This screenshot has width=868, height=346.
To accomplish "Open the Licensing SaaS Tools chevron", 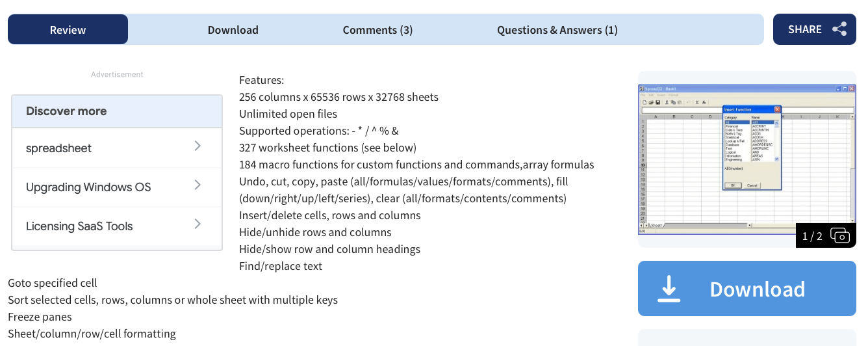I will pyautogui.click(x=198, y=224).
